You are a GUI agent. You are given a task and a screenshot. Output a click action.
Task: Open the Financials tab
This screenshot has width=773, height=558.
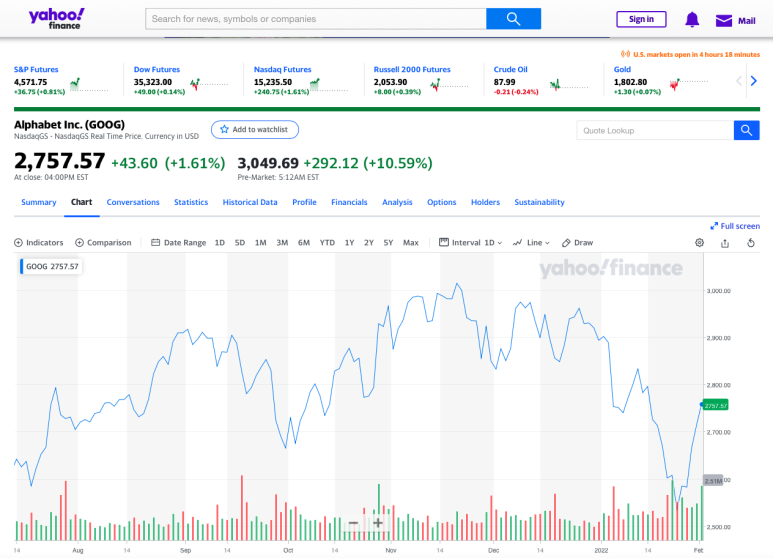pyautogui.click(x=349, y=202)
